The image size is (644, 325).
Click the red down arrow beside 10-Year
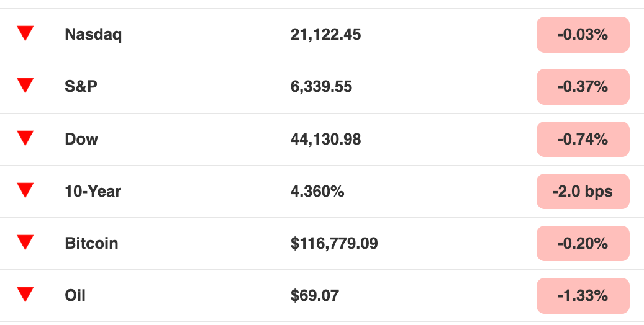pos(25,190)
